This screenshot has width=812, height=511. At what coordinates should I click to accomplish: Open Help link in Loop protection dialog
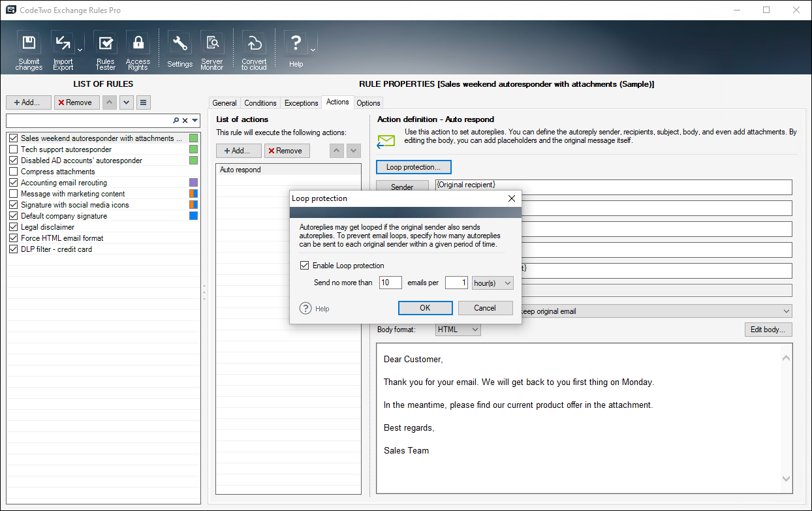315,309
